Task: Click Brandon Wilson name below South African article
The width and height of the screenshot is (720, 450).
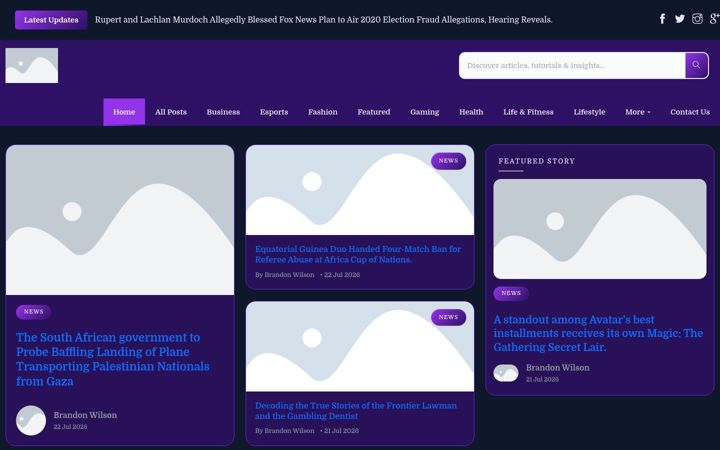Action: 85,415
